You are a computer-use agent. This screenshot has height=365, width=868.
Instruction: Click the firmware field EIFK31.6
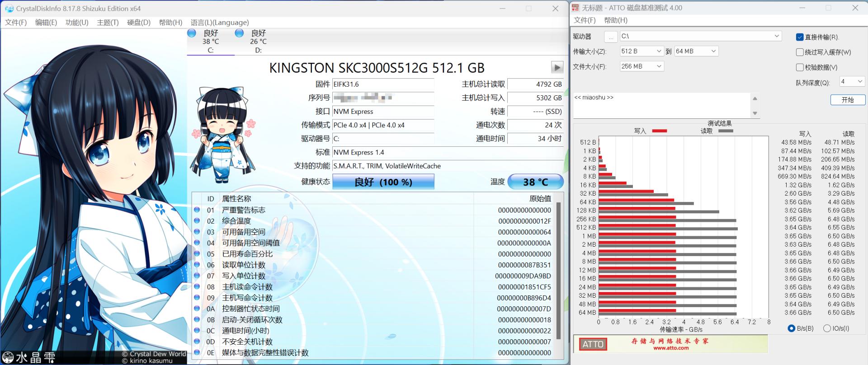point(383,84)
